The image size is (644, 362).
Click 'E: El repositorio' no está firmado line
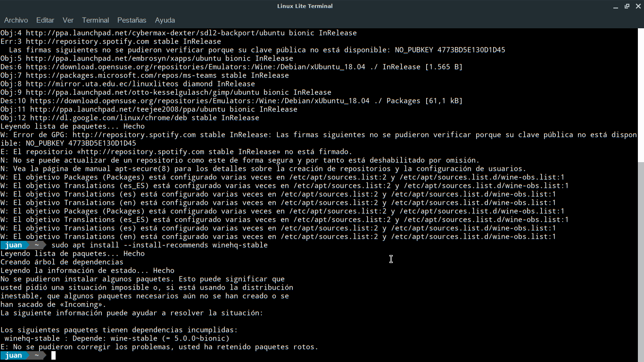[176, 152]
